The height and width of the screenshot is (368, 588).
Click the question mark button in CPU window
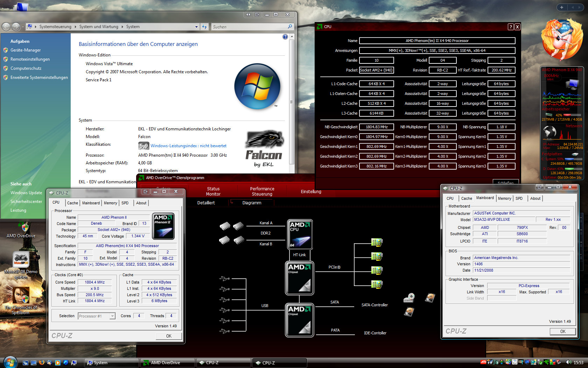coord(511,27)
